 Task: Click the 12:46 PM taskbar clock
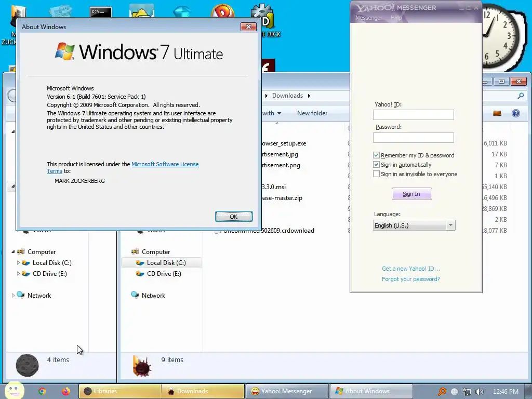(x=506, y=392)
